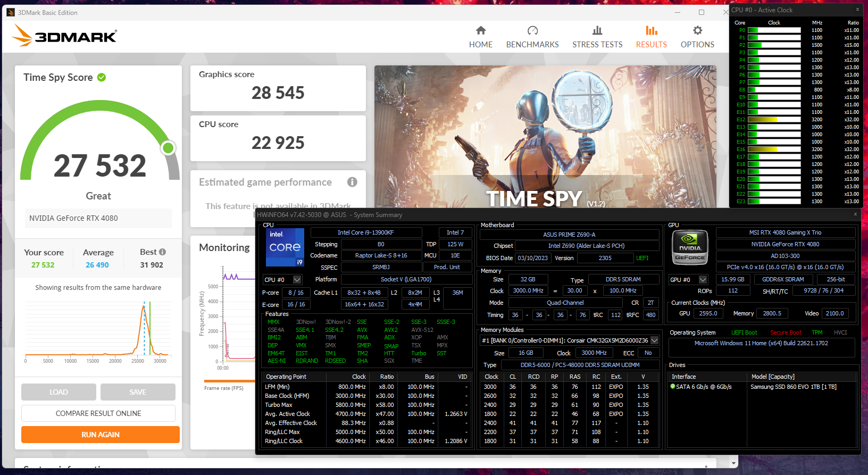Click the Load result button
Image resolution: width=868 pixels, height=475 pixels.
click(x=59, y=392)
